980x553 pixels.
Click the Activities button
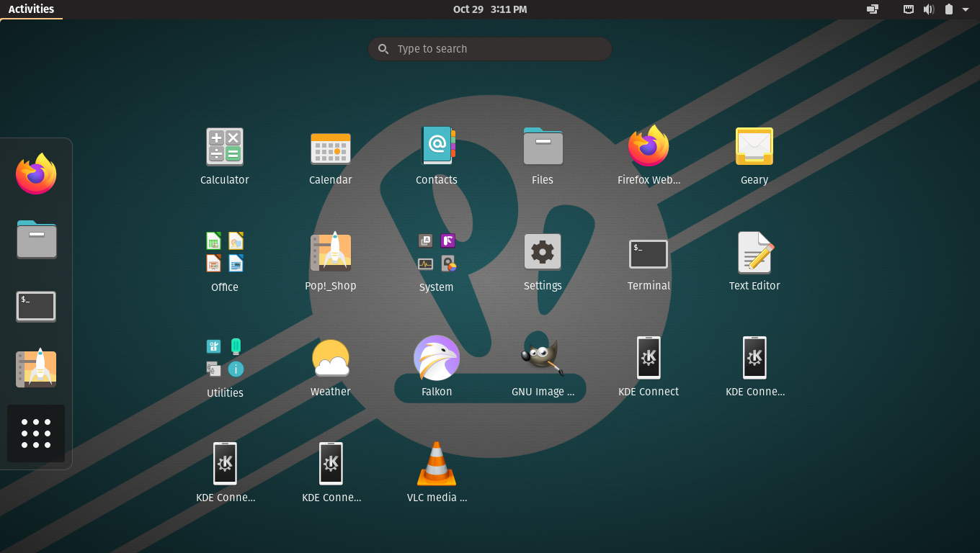pos(31,9)
